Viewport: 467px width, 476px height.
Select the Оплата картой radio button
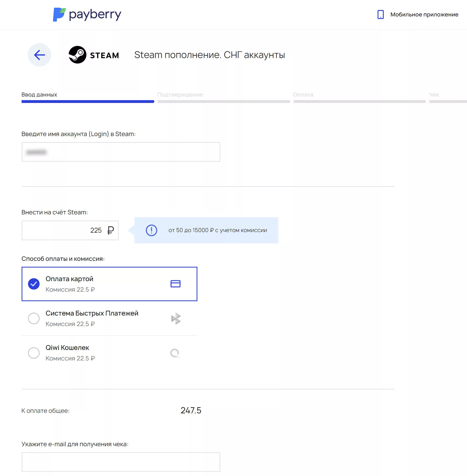tap(34, 284)
